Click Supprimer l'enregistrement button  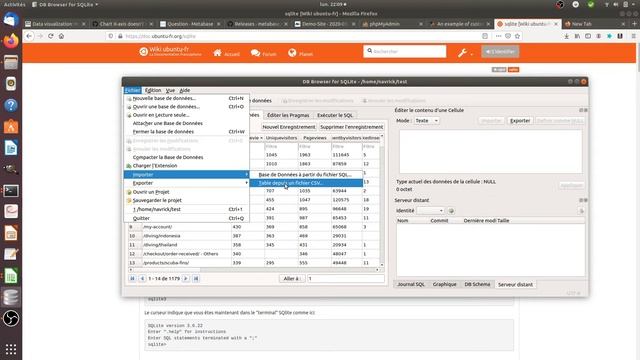[351, 127]
